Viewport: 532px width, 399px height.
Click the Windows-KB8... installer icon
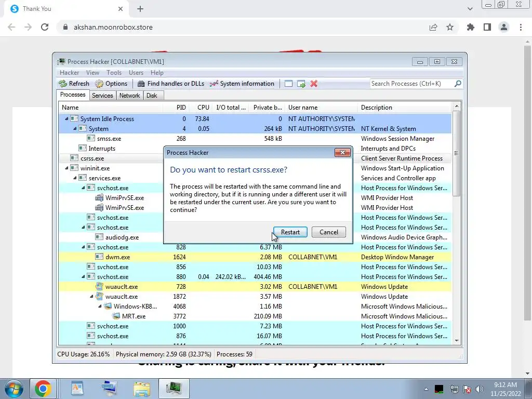[108, 307]
